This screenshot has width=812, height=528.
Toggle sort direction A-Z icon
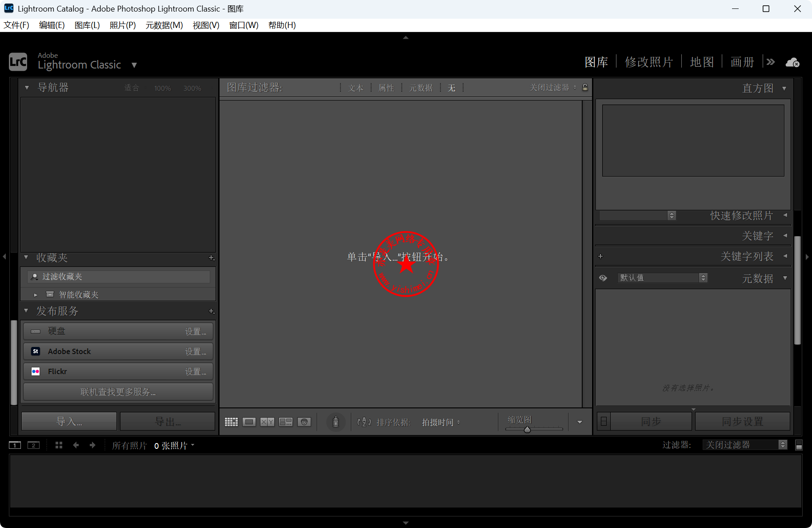point(364,422)
